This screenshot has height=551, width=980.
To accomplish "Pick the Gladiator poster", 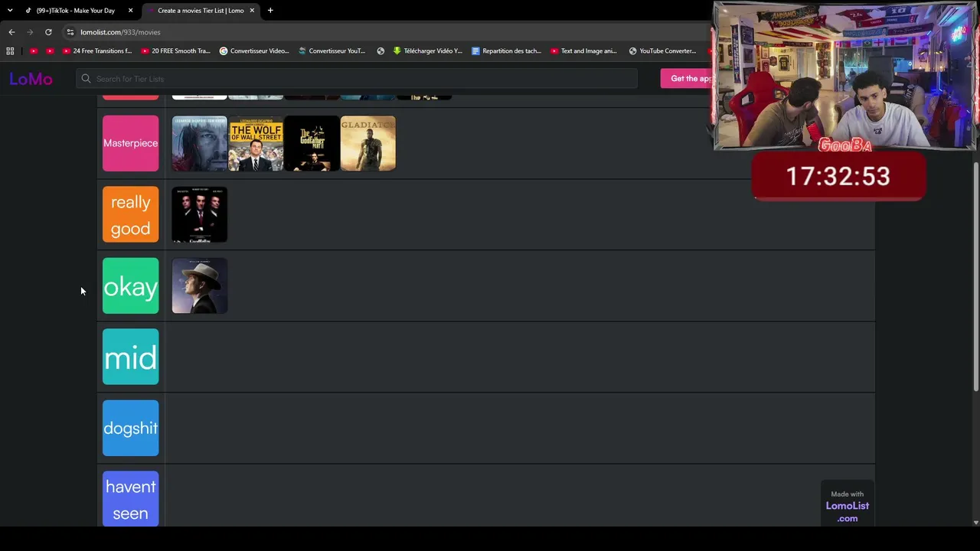I will 368,143.
